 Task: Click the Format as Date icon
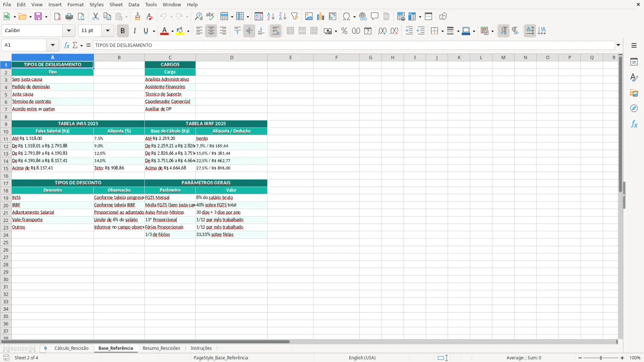[x=368, y=31]
